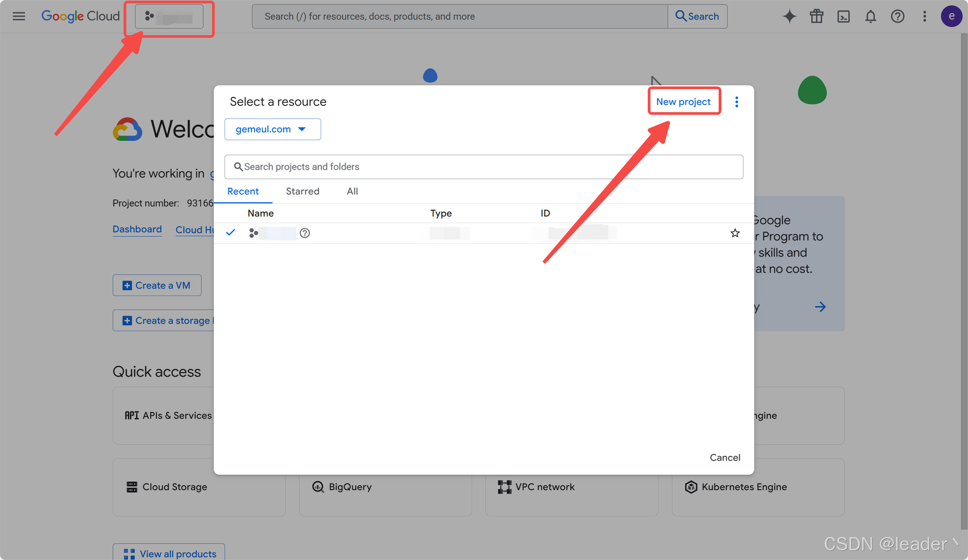
Task: Open the project picker in header
Action: point(169,17)
